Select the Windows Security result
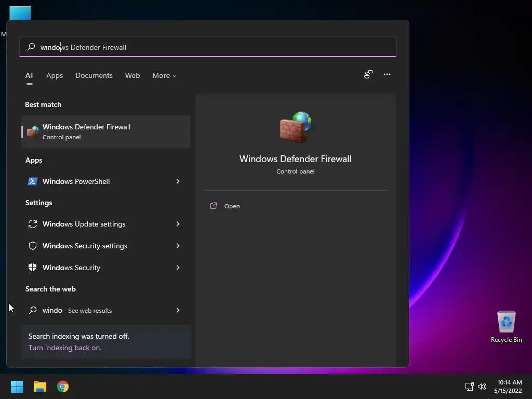The height and width of the screenshot is (399, 532). [x=106, y=268]
